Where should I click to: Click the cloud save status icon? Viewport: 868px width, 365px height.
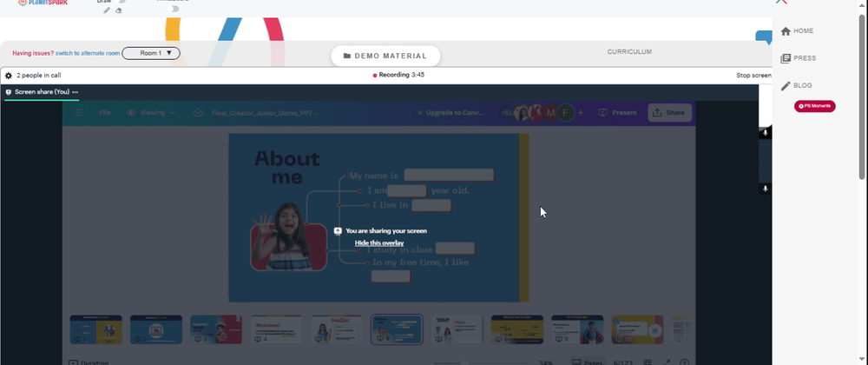198,112
